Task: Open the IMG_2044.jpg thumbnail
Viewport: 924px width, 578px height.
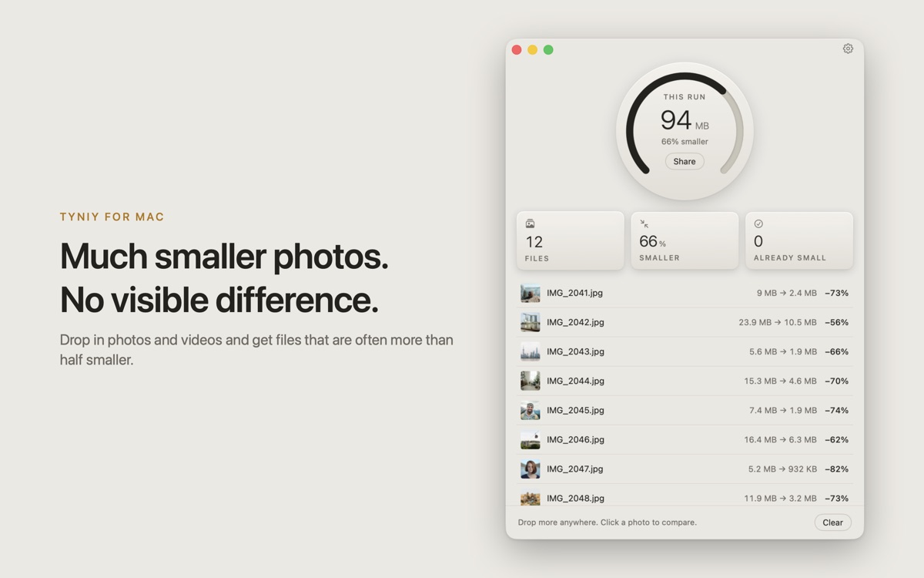Action: tap(530, 381)
